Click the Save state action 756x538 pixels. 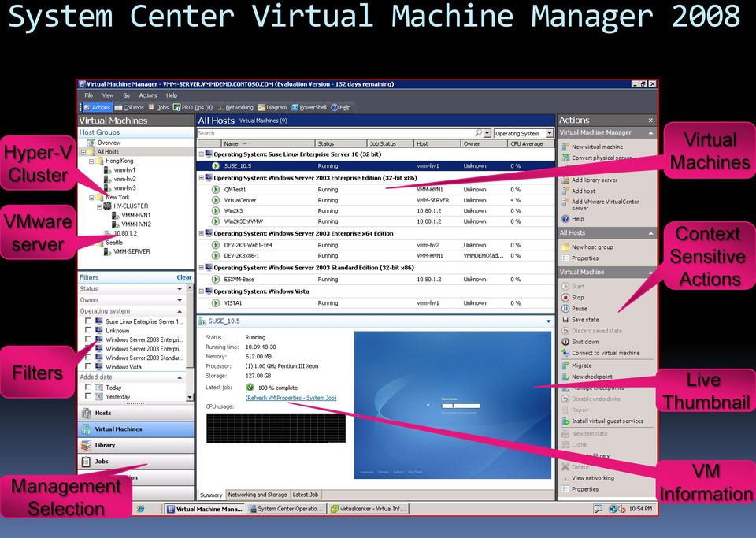pyautogui.click(x=580, y=320)
